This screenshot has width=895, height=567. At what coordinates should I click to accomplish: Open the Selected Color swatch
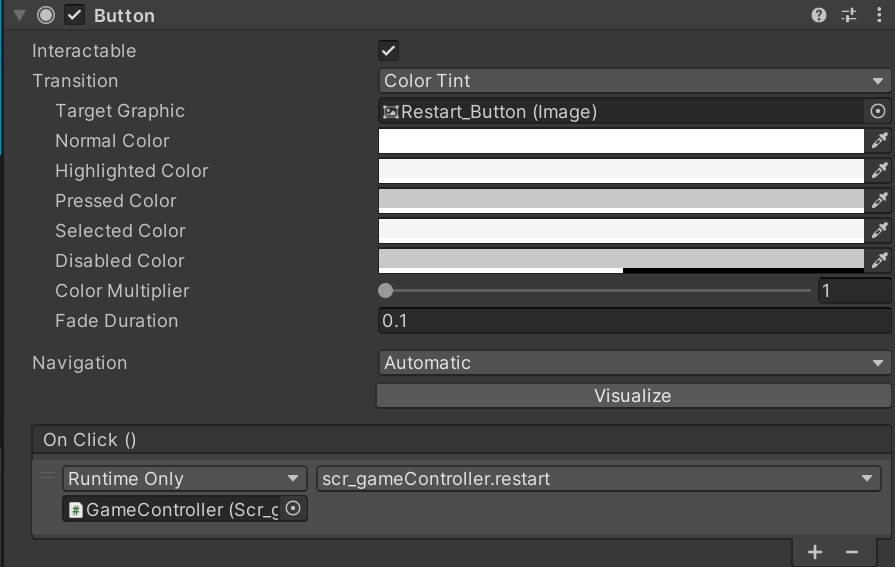[x=620, y=231]
